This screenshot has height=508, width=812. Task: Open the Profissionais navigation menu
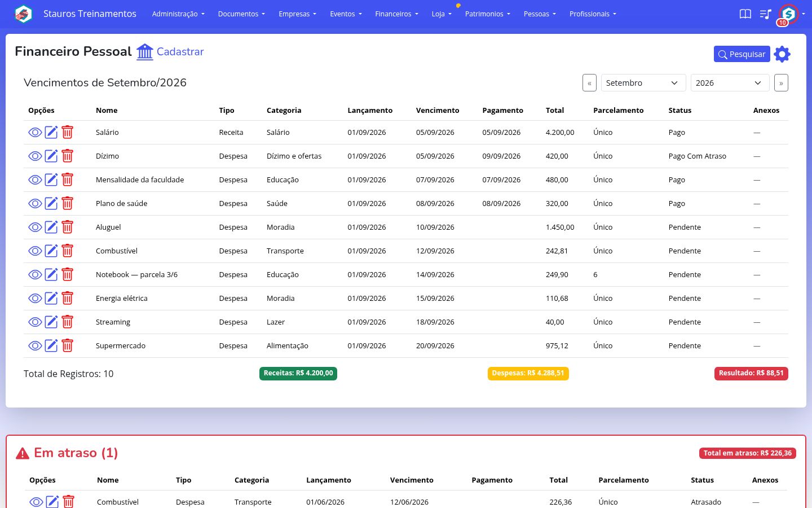coord(593,14)
